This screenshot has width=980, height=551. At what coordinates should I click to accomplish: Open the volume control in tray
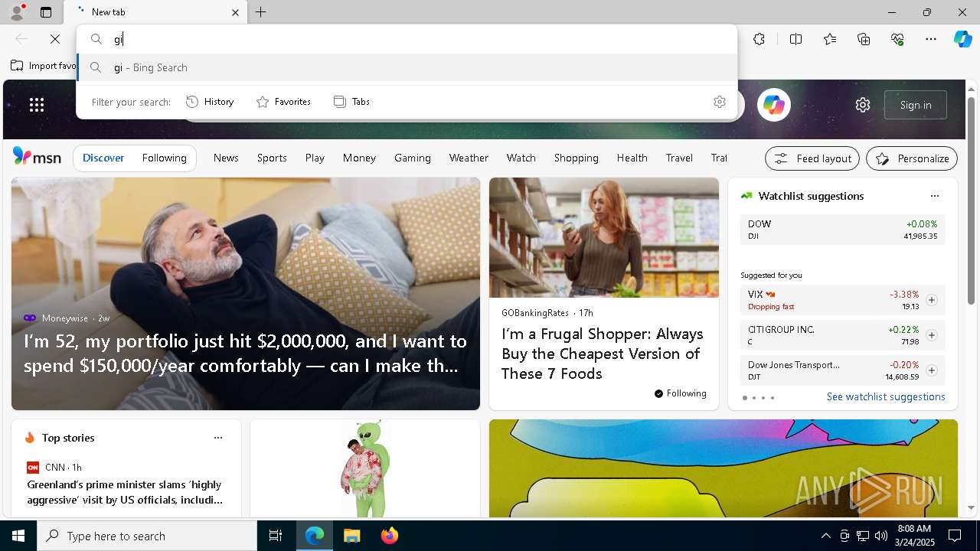[x=881, y=536]
